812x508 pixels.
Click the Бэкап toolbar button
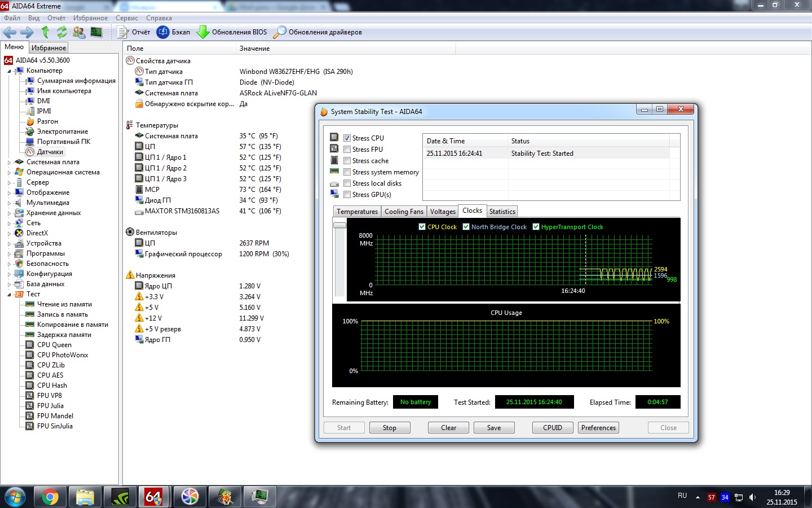(174, 32)
